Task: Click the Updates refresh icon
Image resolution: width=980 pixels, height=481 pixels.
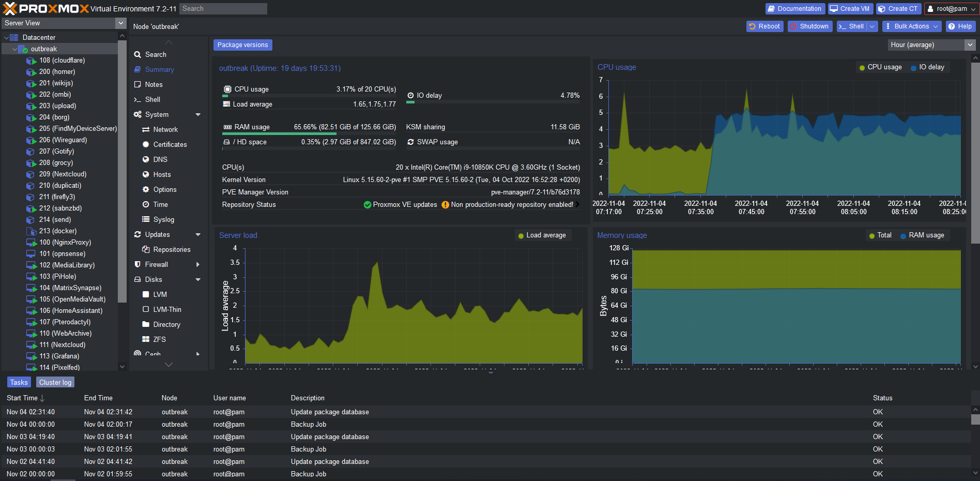Action: click(137, 234)
